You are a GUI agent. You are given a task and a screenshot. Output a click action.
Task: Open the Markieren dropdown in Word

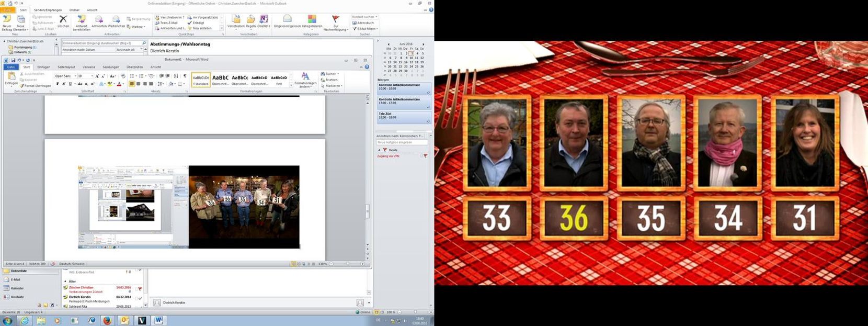tap(332, 86)
